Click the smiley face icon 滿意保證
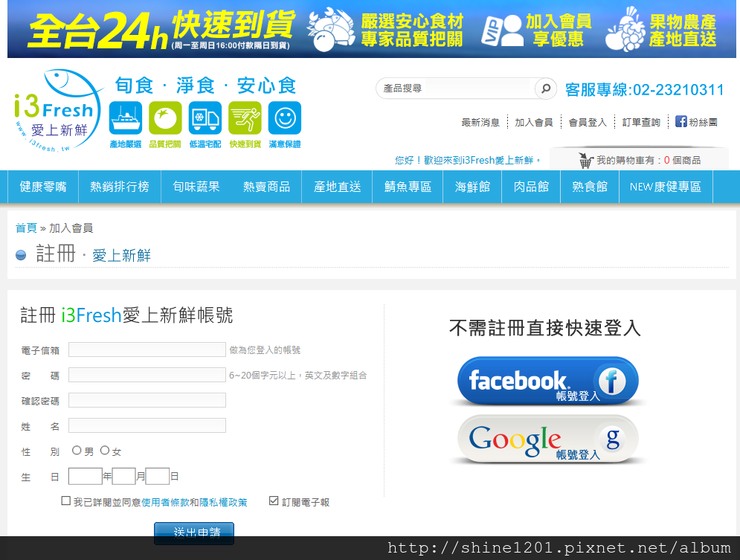This screenshot has height=560, width=740. point(284,118)
